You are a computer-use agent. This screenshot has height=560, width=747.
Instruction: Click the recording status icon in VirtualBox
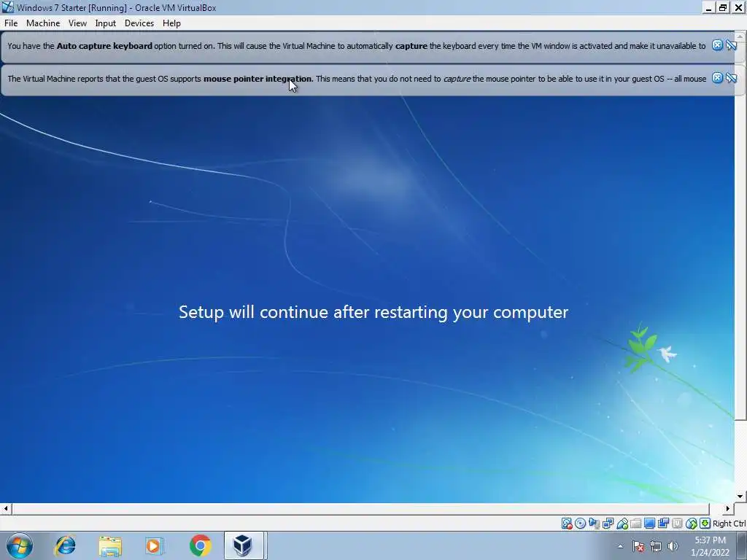[x=663, y=524]
